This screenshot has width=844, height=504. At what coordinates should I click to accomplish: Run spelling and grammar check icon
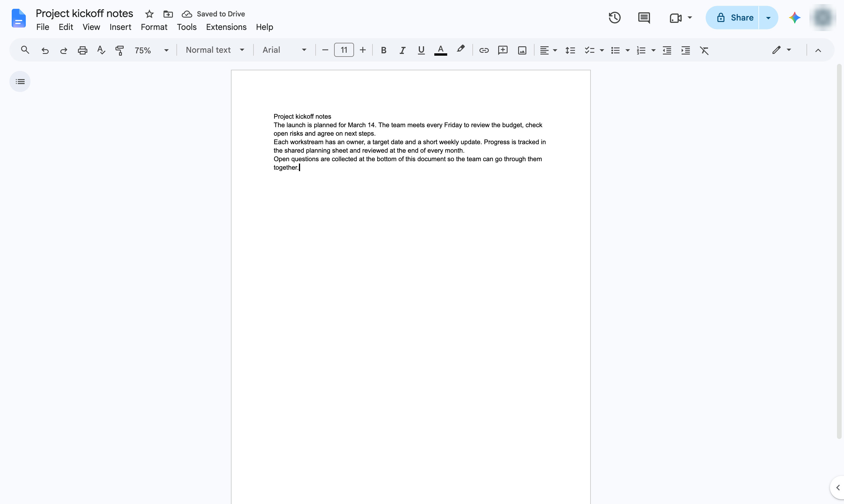click(101, 50)
